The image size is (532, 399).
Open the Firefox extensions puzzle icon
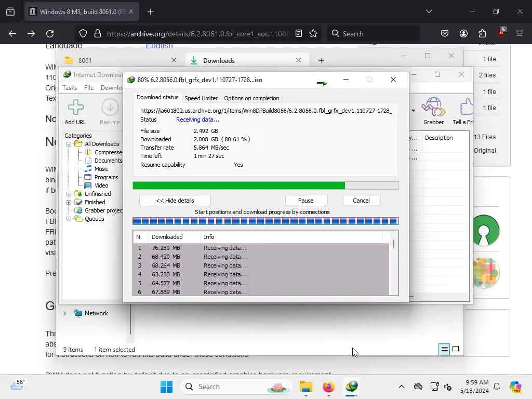pyautogui.click(x=482, y=33)
